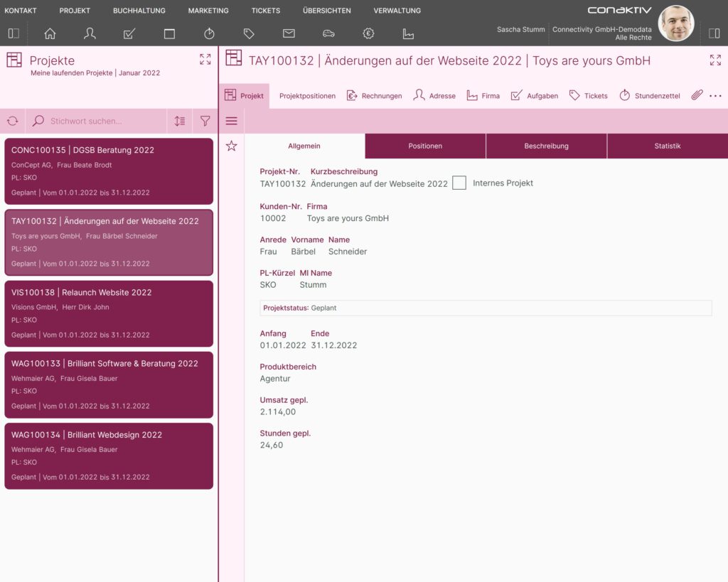Toggle the left sidebar panel icon

click(x=14, y=33)
